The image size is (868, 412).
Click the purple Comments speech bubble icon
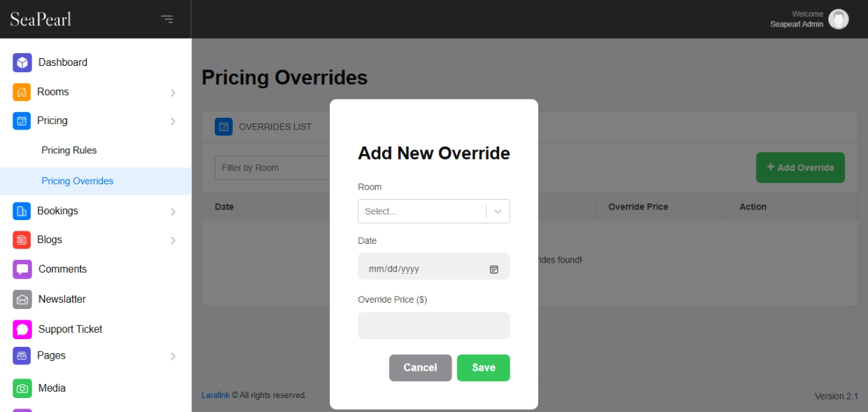(x=22, y=269)
